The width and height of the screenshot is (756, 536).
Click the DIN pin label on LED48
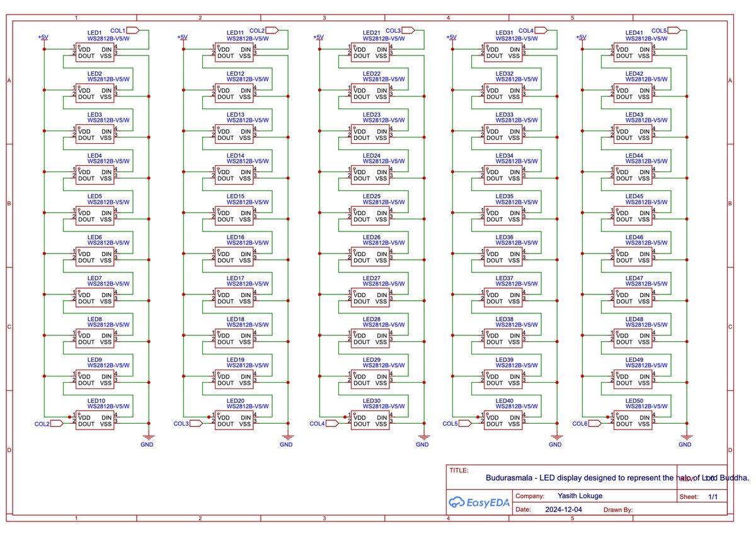[644, 335]
